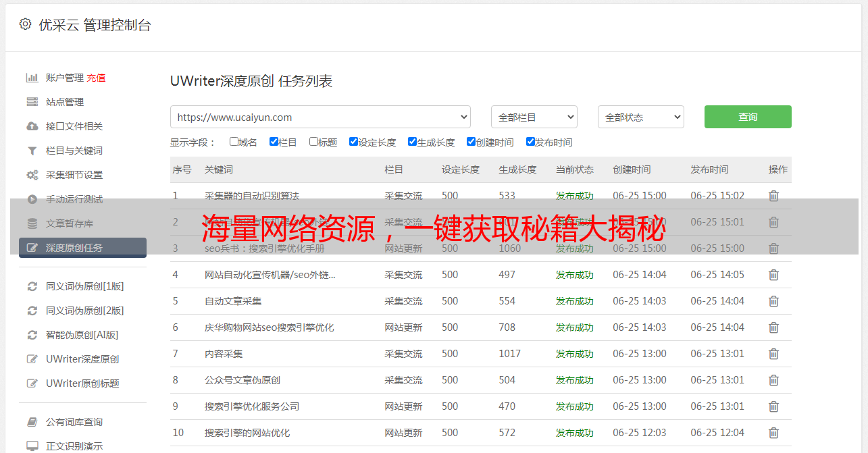Viewport: 868px width, 453px height.
Task: Click keyword 自动文章采集
Action: coord(233,301)
